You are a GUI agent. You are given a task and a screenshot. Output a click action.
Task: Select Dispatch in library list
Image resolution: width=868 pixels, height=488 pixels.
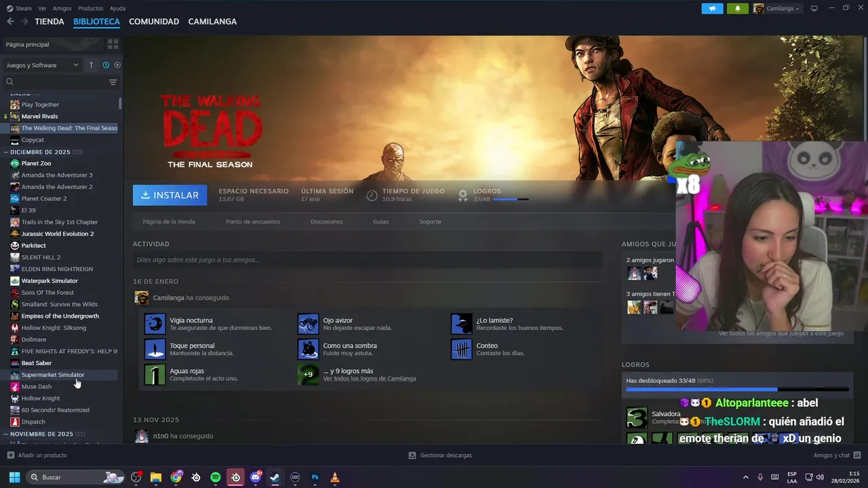[33, 422]
